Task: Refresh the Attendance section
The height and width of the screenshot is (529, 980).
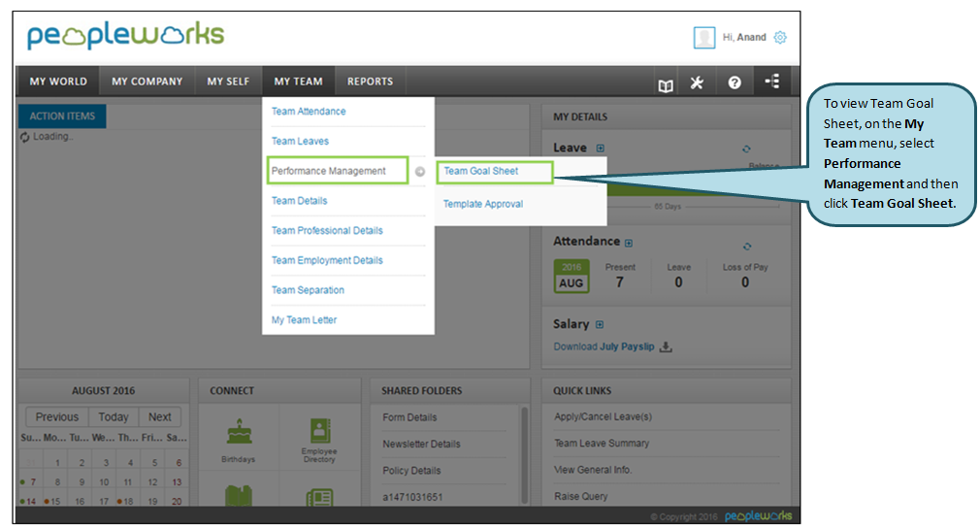Action: [x=747, y=247]
